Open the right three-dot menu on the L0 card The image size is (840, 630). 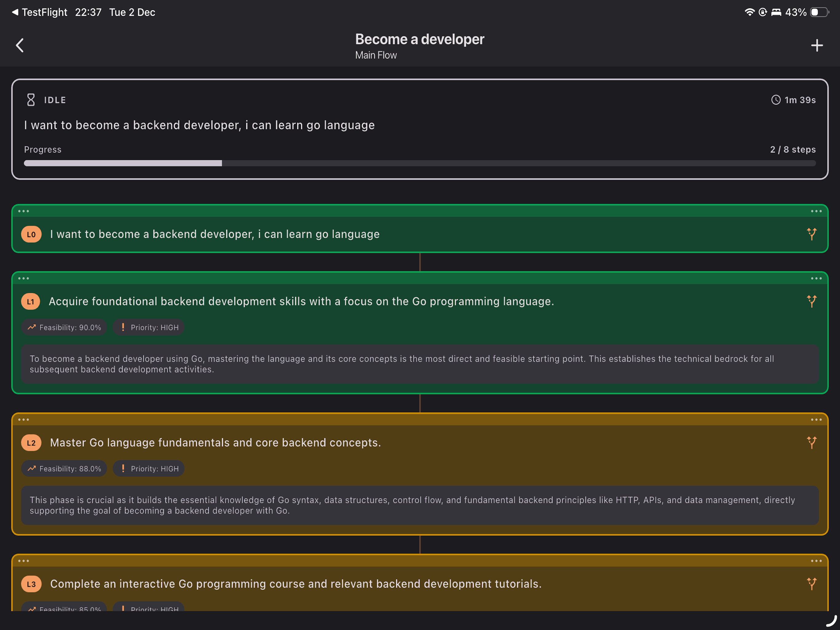pyautogui.click(x=816, y=211)
